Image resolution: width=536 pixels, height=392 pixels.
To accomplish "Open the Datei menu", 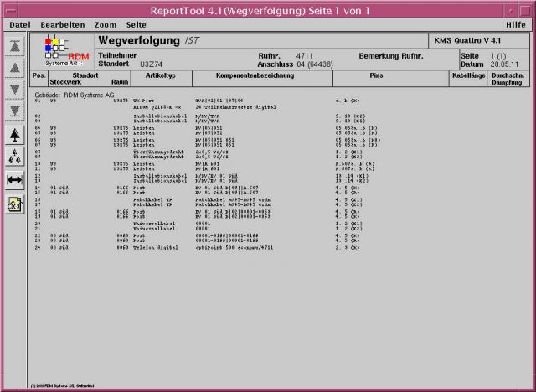I will 20,25.
